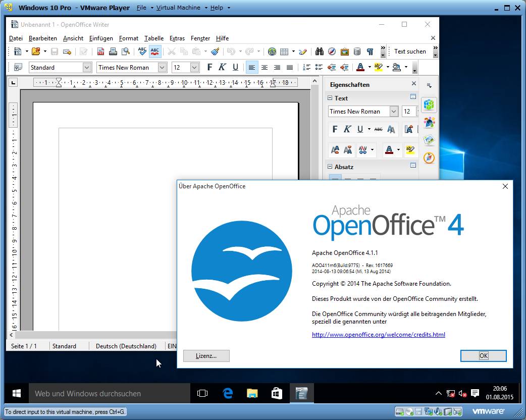Click the Print icon in the toolbar
Image resolution: width=526 pixels, height=420 pixels.
point(113,51)
